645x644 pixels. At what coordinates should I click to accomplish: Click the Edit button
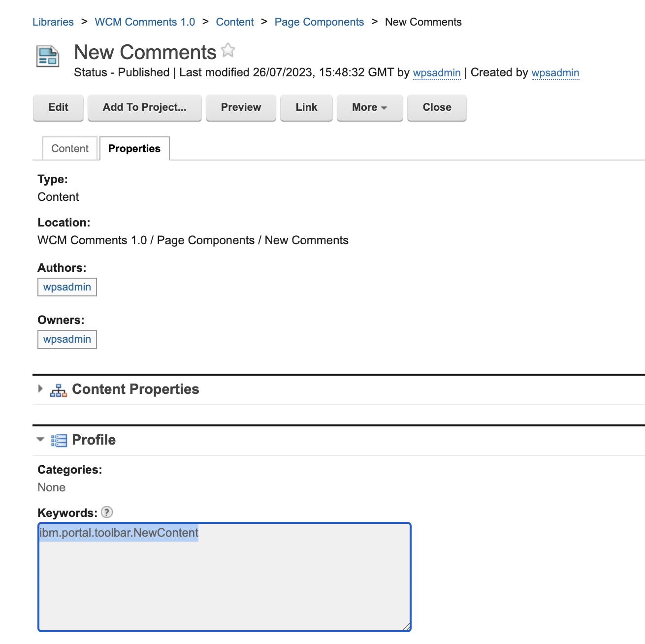(58, 107)
